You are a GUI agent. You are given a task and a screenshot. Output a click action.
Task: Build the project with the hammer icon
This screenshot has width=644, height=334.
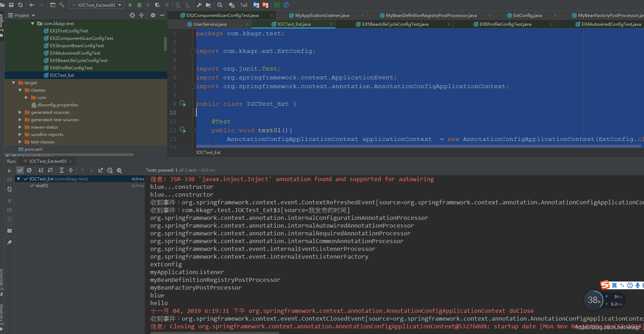pyautogui.click(x=62, y=5)
